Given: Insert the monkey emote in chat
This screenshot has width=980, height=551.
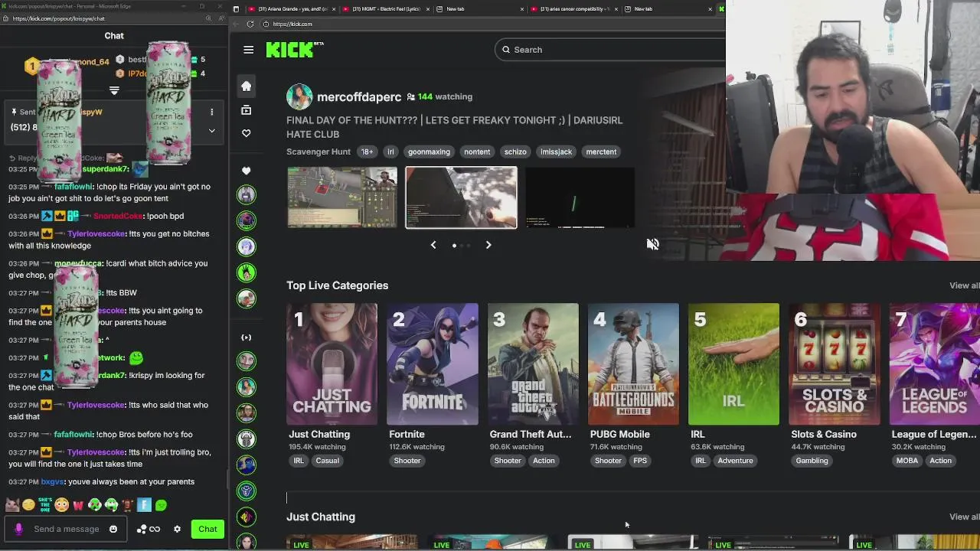Looking at the screenshot, I should pyautogui.click(x=127, y=505).
